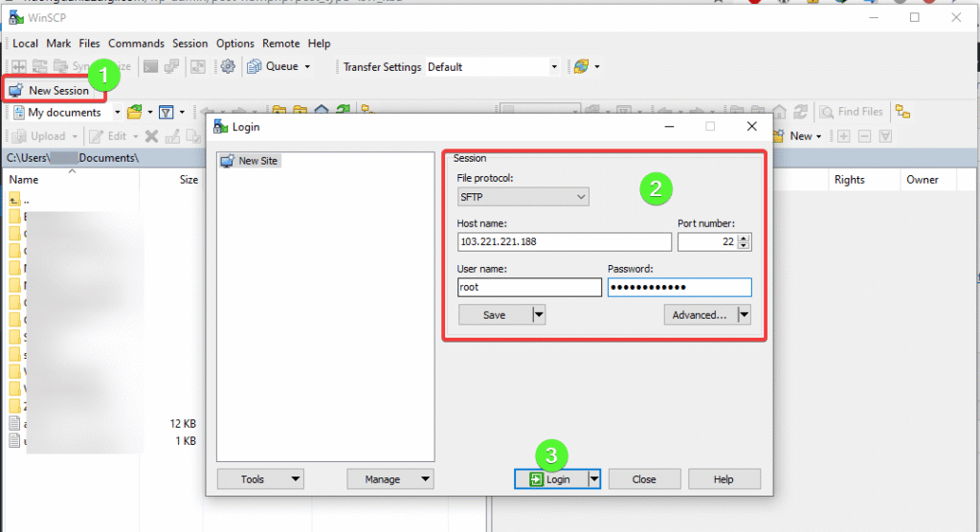The image size is (980, 532).
Task: Open the File protocol SFTP dropdown
Action: click(523, 196)
